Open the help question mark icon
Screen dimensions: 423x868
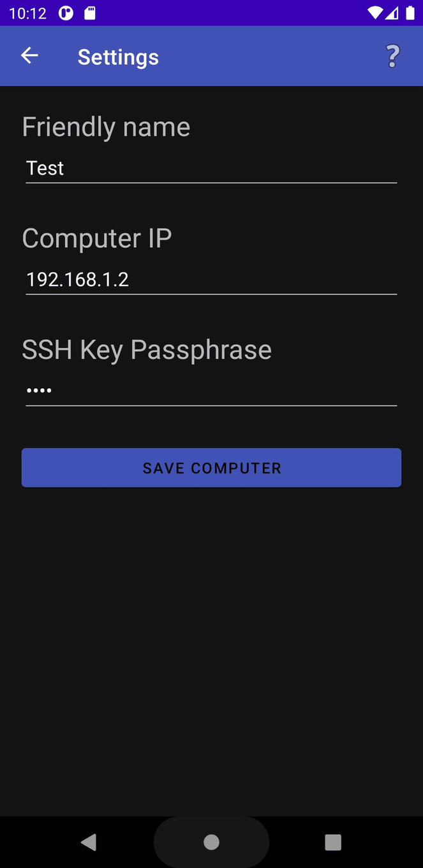[x=392, y=56]
